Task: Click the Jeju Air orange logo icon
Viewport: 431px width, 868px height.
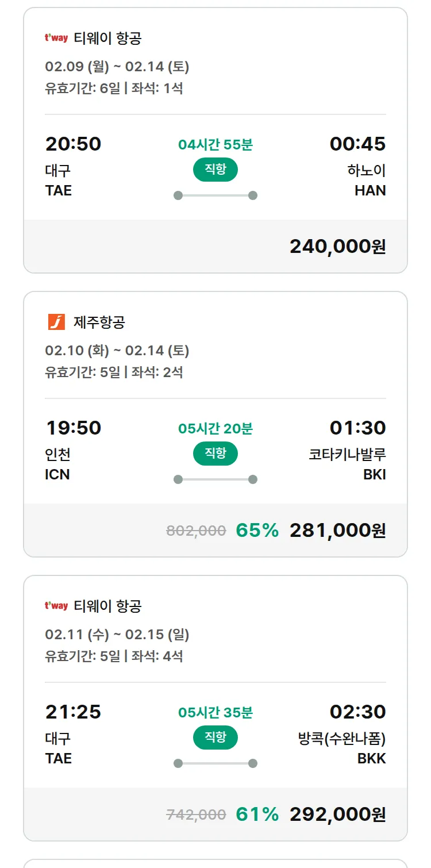Action: click(56, 322)
